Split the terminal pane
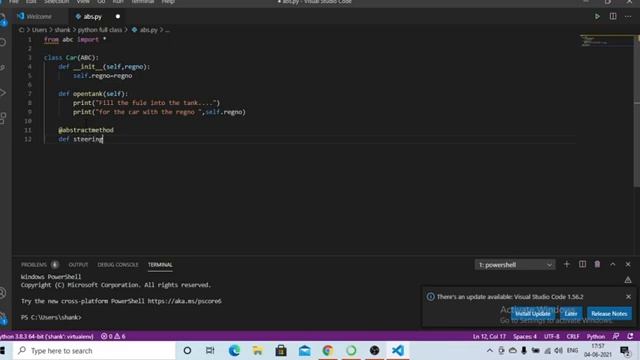The image size is (640, 360). (x=582, y=264)
